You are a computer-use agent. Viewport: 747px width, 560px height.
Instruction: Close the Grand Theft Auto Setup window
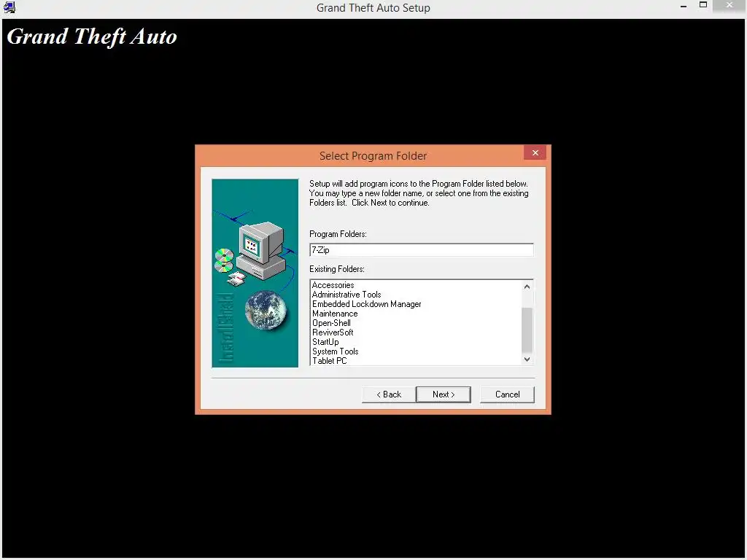point(729,5)
